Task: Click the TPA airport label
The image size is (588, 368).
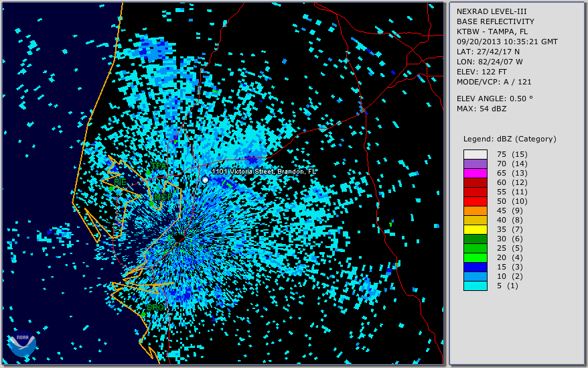Action: (x=159, y=166)
